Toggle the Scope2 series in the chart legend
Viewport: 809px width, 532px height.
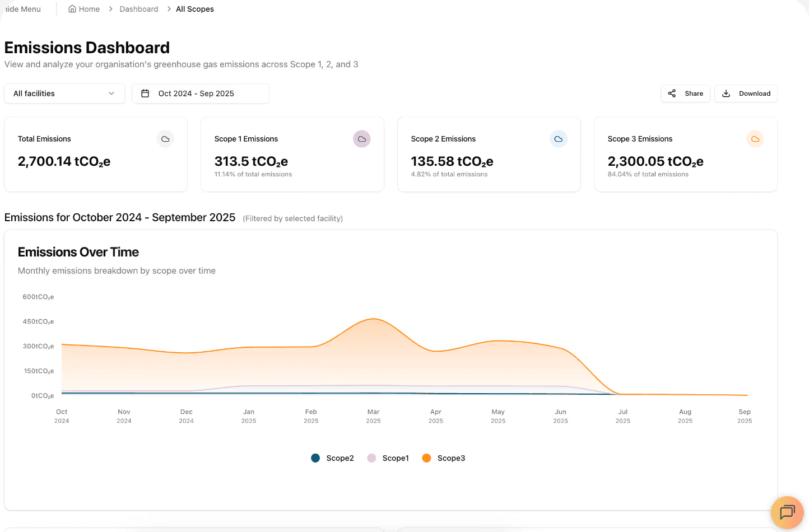coord(332,458)
